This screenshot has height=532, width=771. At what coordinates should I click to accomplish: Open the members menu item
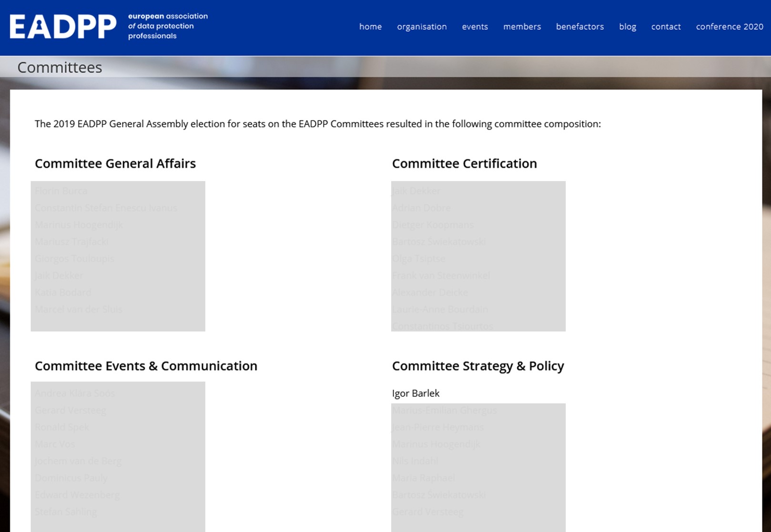coord(522,27)
